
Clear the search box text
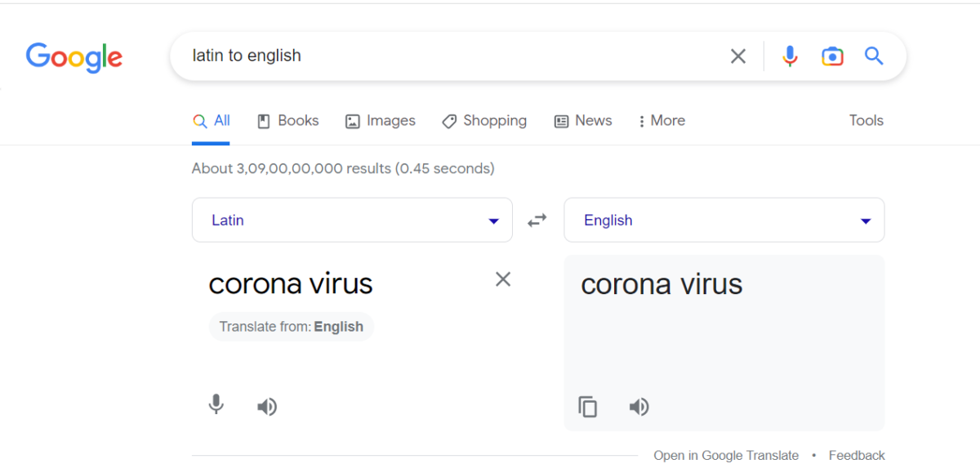(x=738, y=56)
